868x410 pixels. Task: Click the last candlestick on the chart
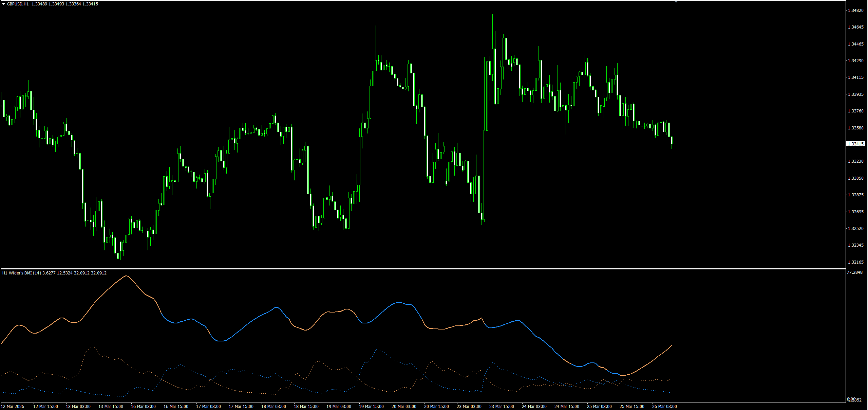(672, 140)
